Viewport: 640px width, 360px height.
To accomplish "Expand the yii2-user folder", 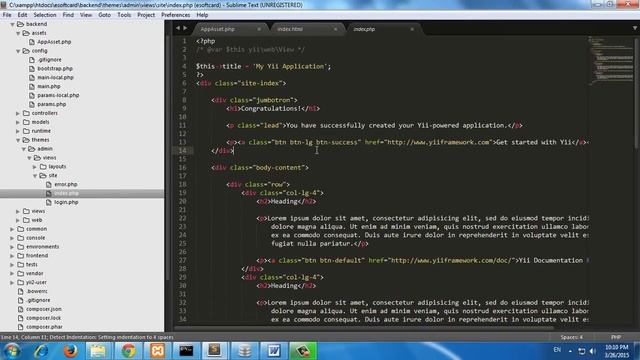I will coord(13,282).
